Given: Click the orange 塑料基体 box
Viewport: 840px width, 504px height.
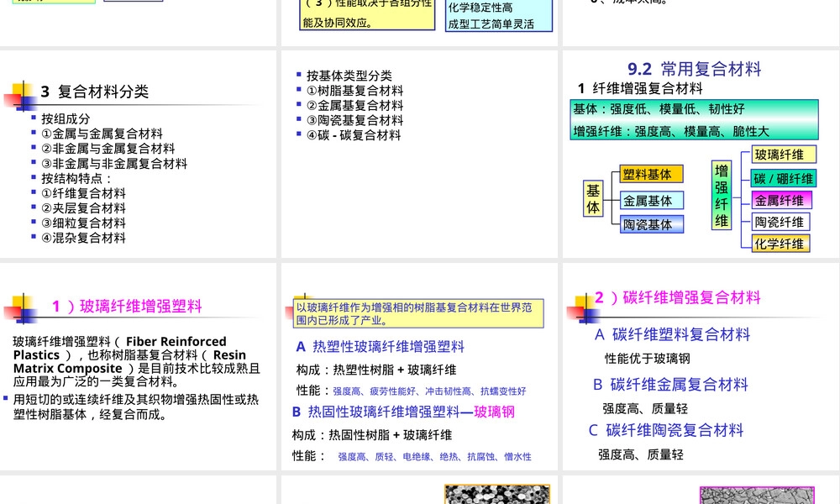Looking at the screenshot, I should coord(652,174).
